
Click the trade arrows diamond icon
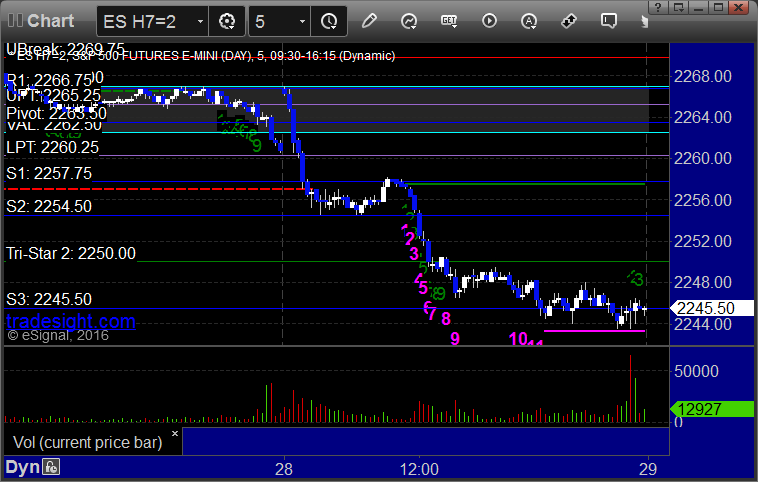[x=568, y=21]
